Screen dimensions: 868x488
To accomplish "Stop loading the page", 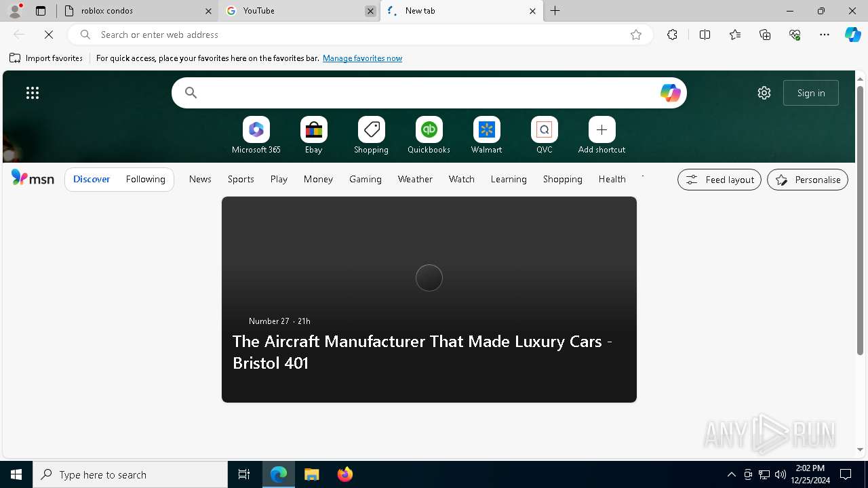I will pyautogui.click(x=49, y=35).
